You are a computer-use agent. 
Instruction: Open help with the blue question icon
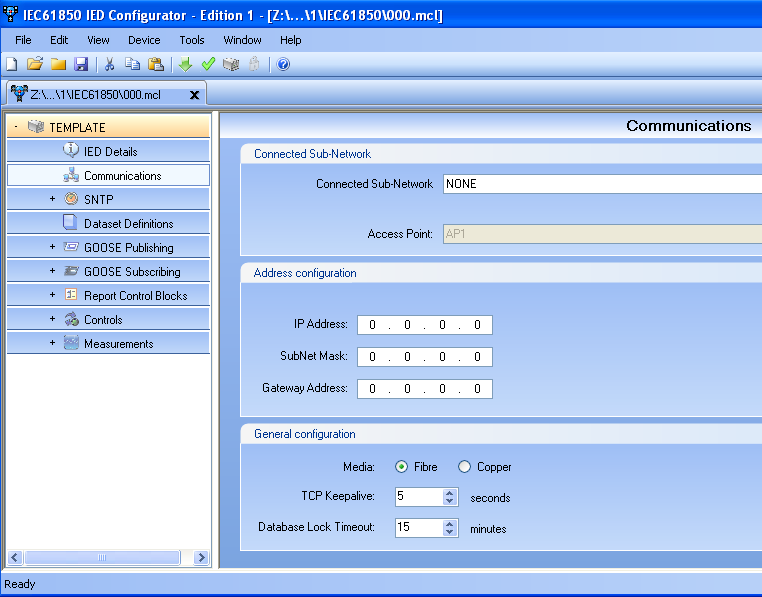[x=283, y=64]
